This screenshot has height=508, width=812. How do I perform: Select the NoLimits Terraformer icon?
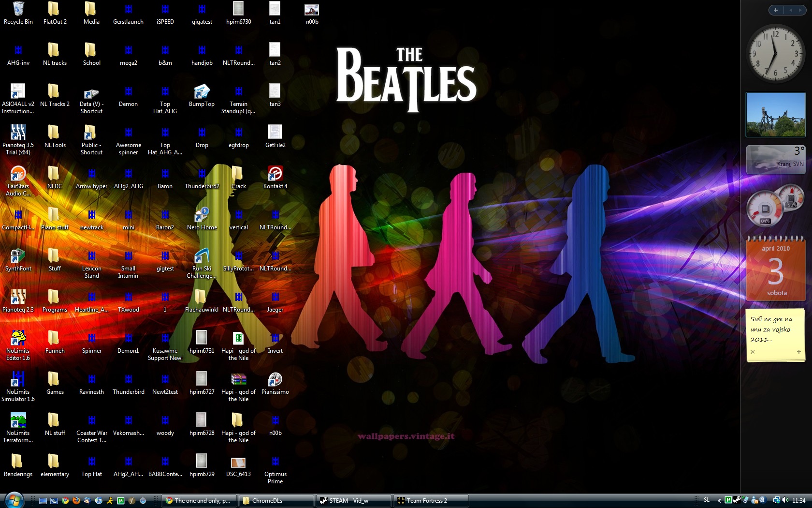point(18,428)
